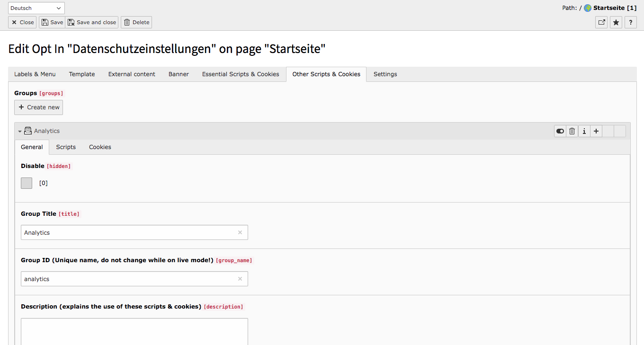Open the question mark help icon
644x345 pixels.
click(631, 22)
